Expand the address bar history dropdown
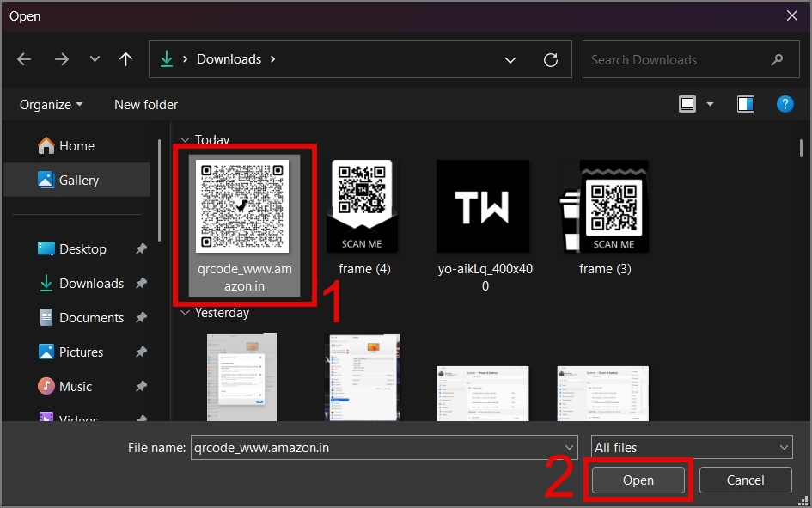Image resolution: width=812 pixels, height=508 pixels. pos(510,60)
